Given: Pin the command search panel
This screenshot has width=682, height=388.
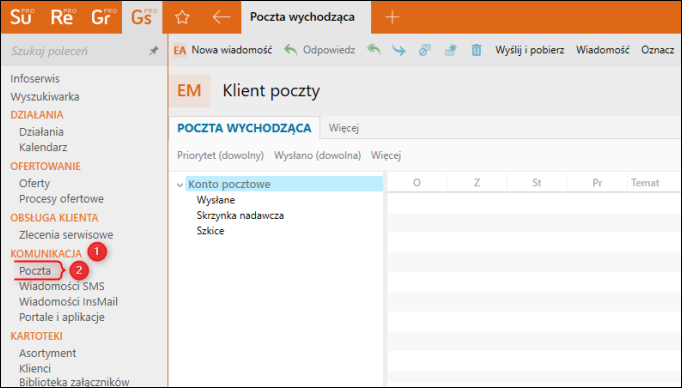Looking at the screenshot, I should click(154, 51).
